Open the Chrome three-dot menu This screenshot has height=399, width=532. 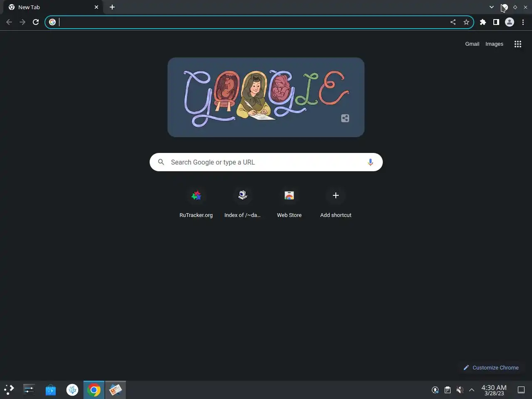pyautogui.click(x=523, y=22)
